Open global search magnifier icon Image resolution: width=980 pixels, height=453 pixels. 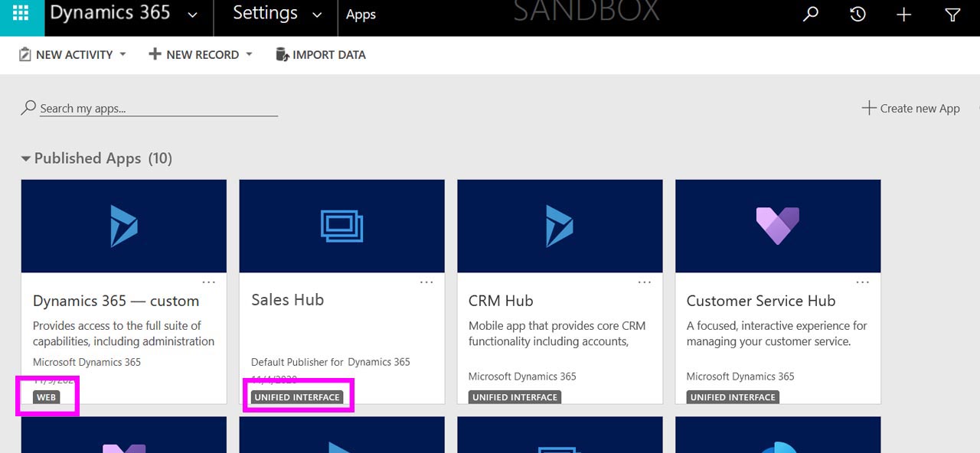(x=810, y=15)
